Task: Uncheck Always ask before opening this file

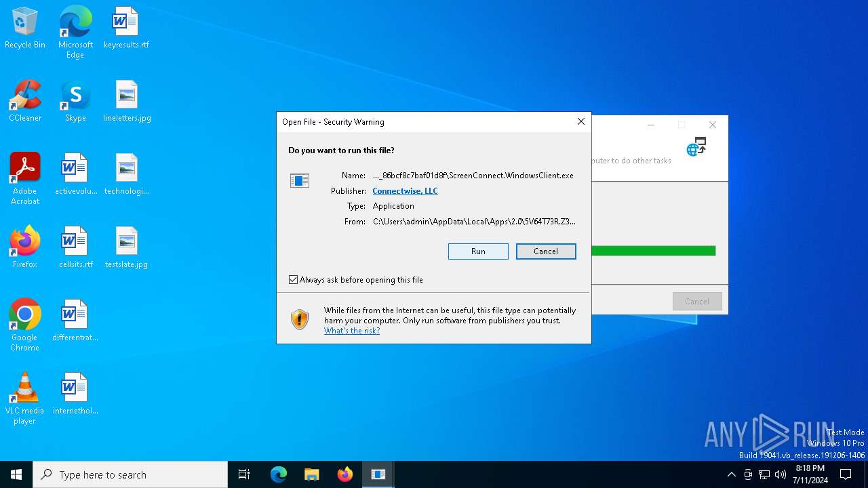Action: [294, 280]
